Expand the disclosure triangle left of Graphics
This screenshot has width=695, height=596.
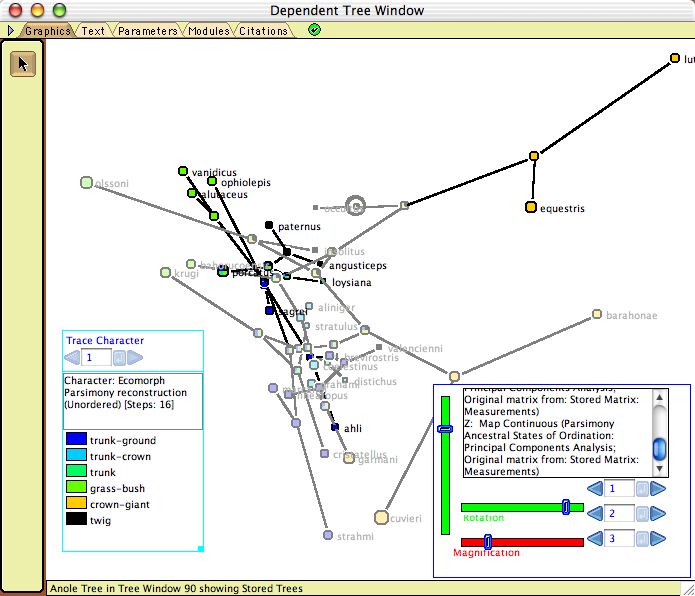click(x=11, y=31)
